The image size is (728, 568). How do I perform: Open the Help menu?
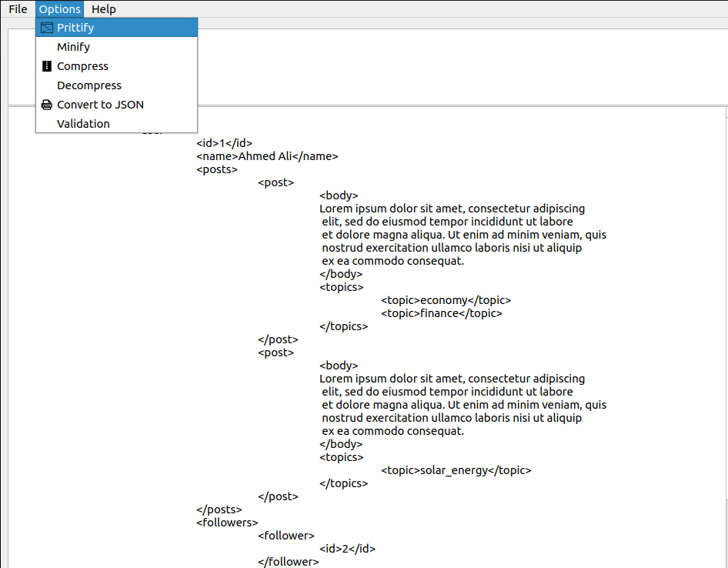tap(103, 8)
